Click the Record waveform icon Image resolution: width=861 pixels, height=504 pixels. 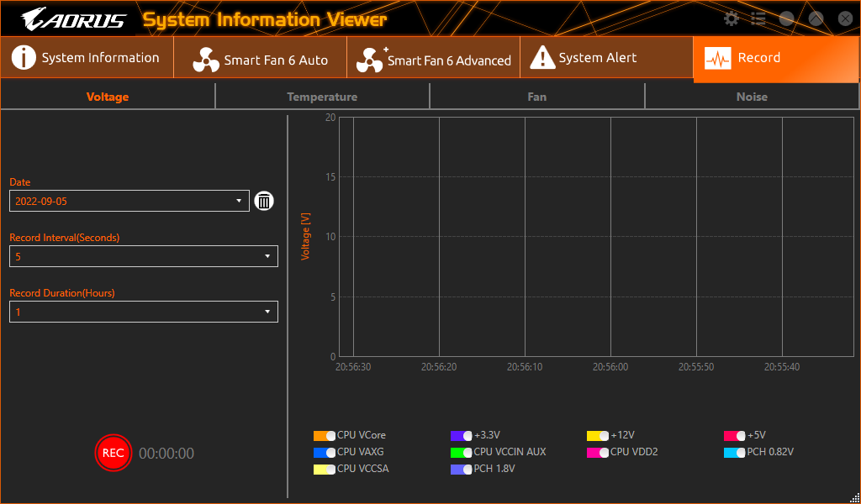(718, 59)
